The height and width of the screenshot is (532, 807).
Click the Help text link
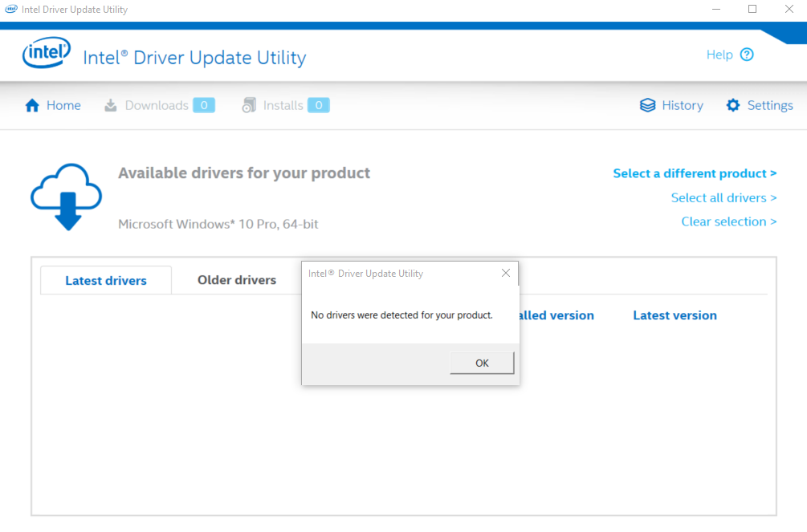click(719, 55)
